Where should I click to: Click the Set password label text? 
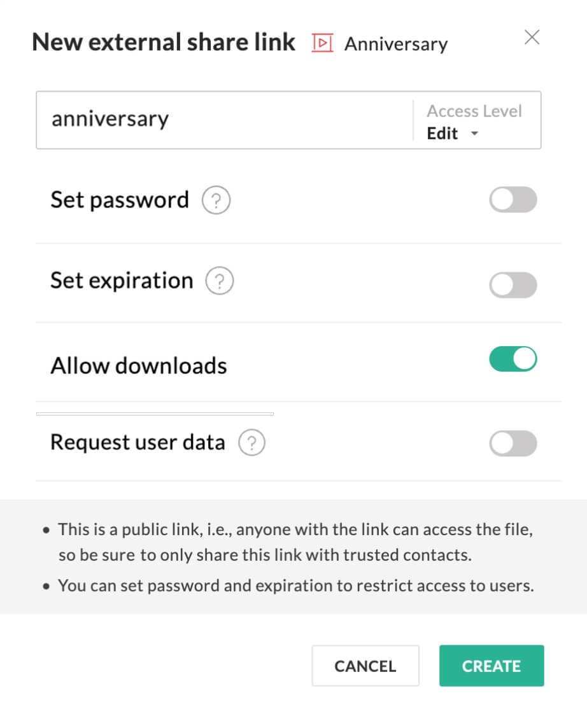120,200
